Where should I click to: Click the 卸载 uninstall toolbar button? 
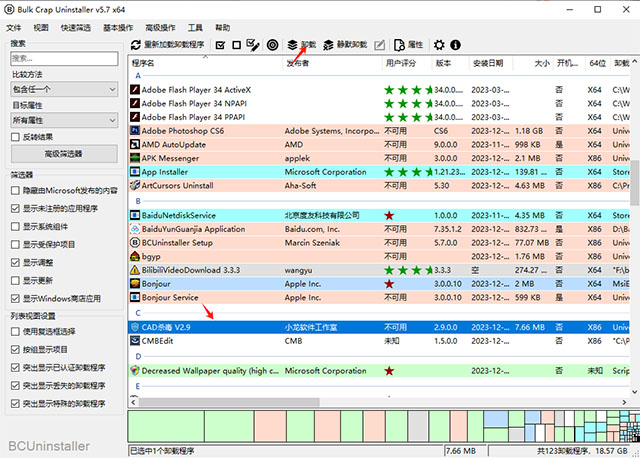(300, 45)
